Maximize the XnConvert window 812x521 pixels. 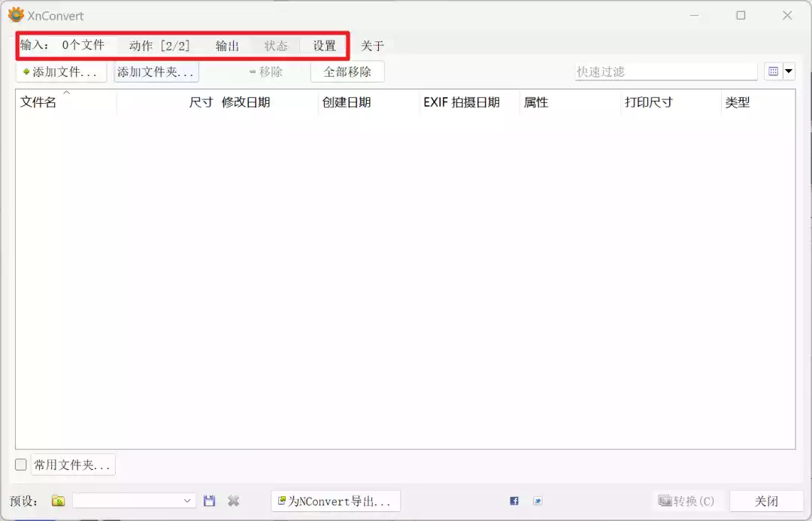pos(741,16)
